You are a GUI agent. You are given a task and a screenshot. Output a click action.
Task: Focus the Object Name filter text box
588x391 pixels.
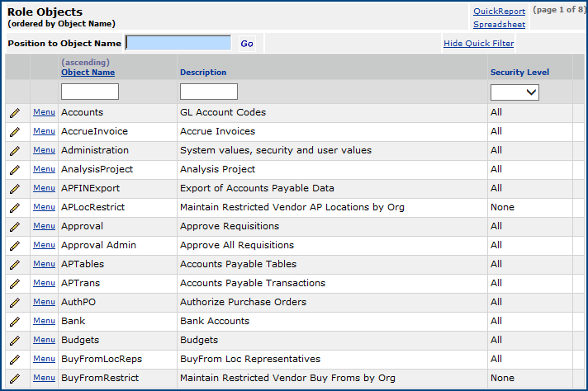click(90, 92)
